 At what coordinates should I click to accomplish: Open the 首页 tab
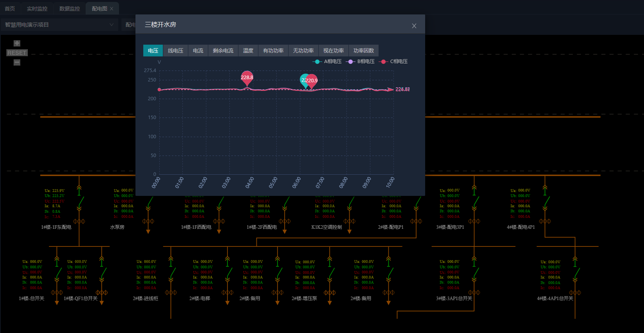tap(10, 9)
